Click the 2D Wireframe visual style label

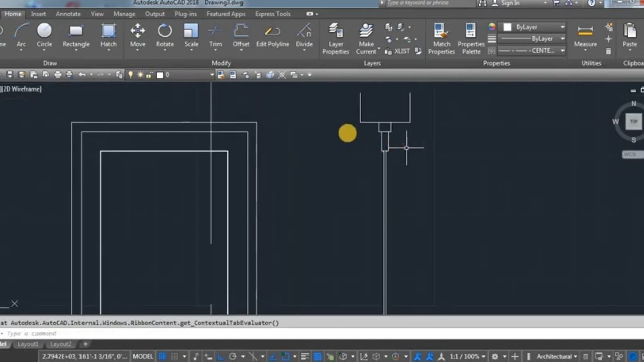[x=22, y=89]
